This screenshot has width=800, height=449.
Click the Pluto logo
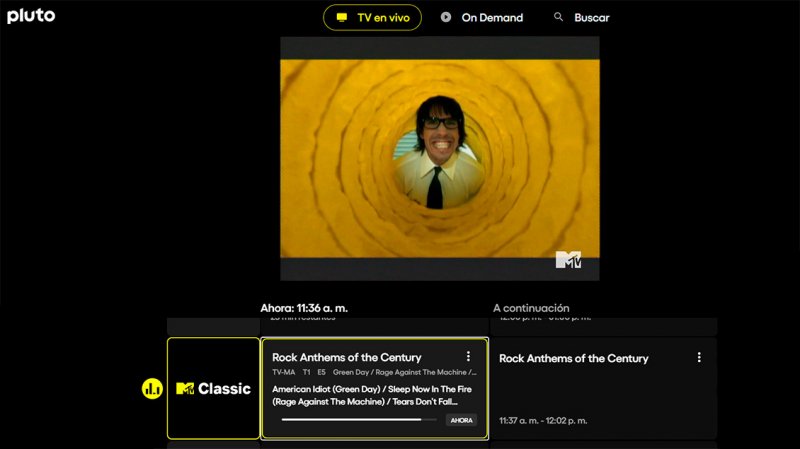(x=31, y=16)
